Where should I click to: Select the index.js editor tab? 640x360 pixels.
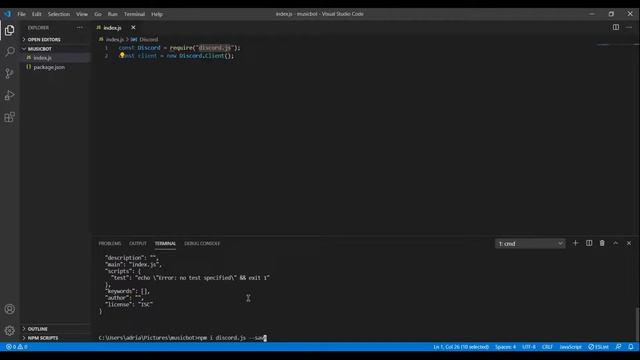coord(112,28)
